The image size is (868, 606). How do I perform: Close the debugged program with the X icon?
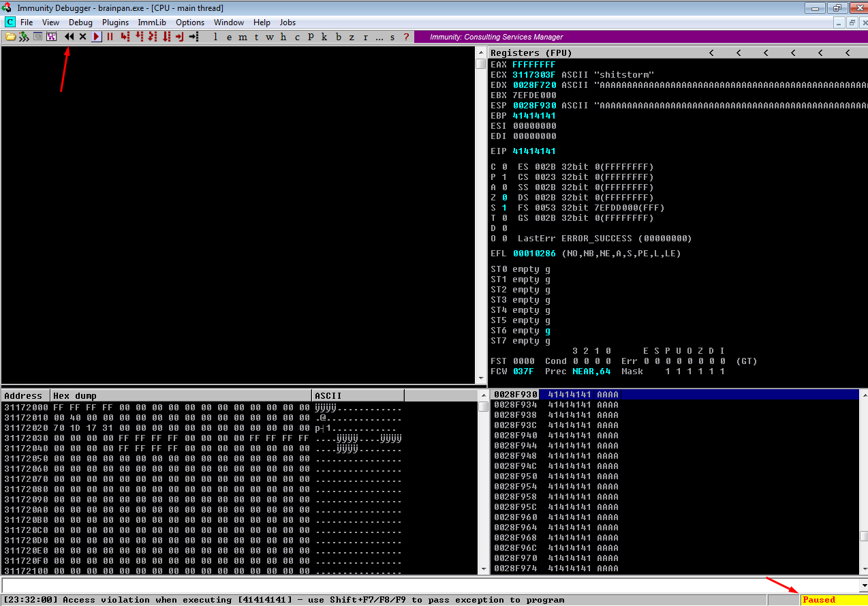82,37
